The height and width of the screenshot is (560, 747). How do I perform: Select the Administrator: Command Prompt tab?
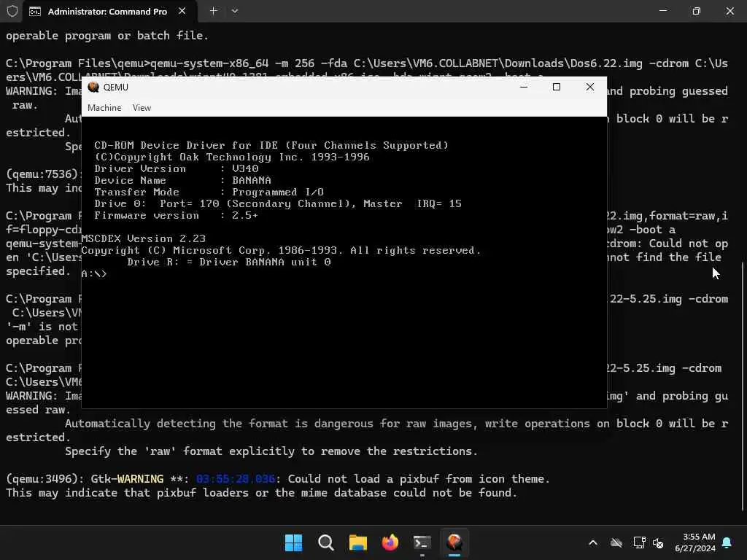click(108, 11)
